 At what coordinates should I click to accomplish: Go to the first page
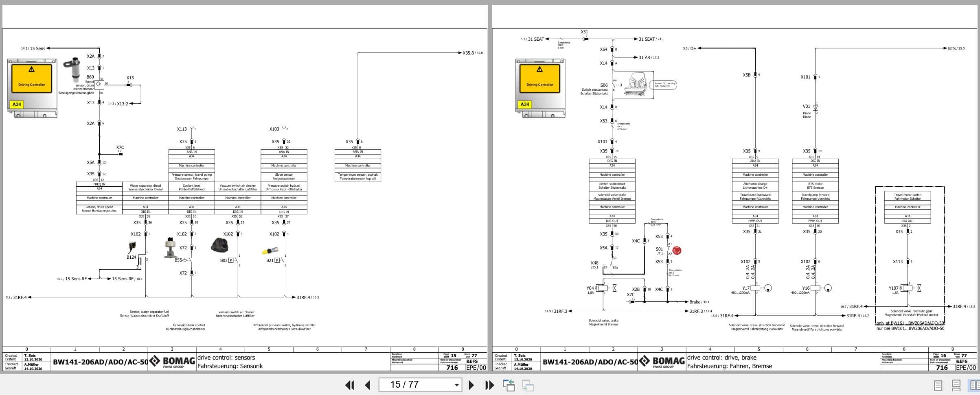coord(349,385)
